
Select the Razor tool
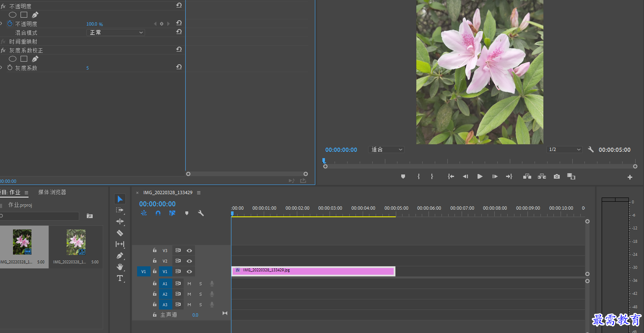point(120,233)
